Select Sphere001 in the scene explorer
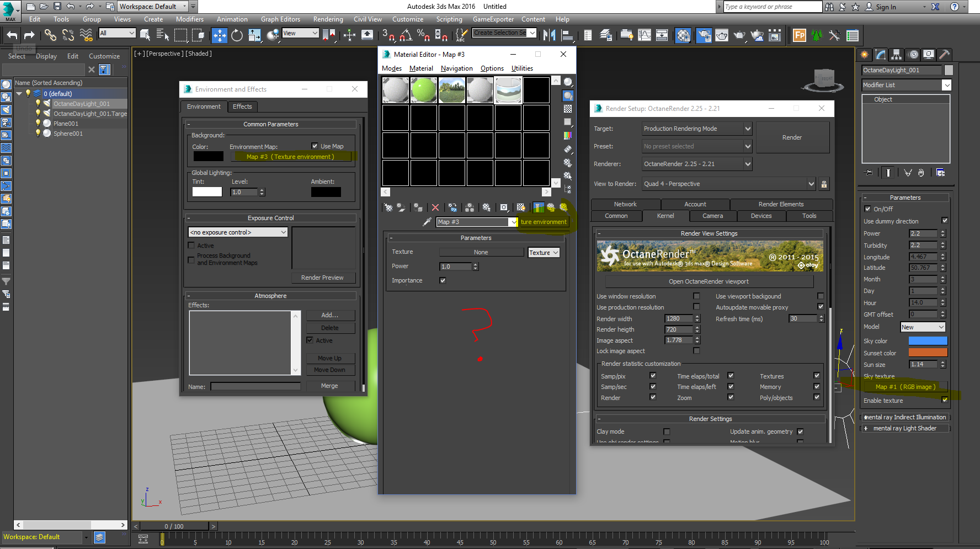The width and height of the screenshot is (980, 549). tap(68, 134)
